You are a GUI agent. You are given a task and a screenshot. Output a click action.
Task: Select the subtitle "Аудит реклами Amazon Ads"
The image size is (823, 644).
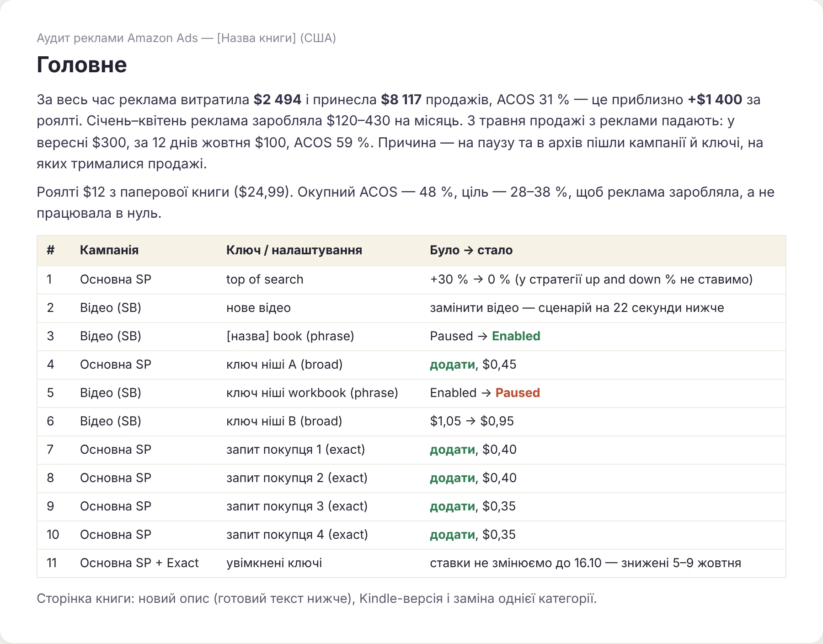(x=118, y=38)
